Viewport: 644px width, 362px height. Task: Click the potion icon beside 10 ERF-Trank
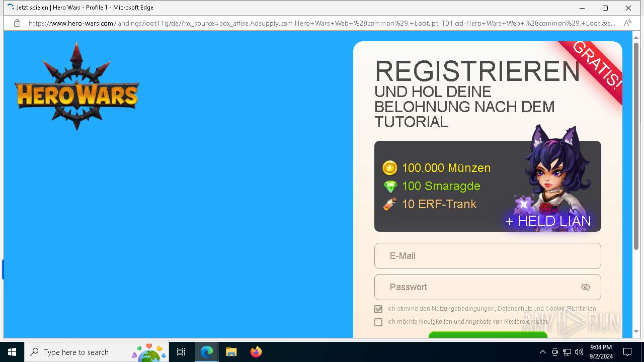(x=390, y=204)
